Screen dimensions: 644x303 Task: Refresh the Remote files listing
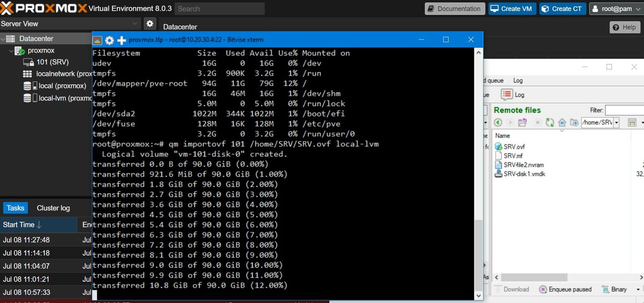click(550, 122)
